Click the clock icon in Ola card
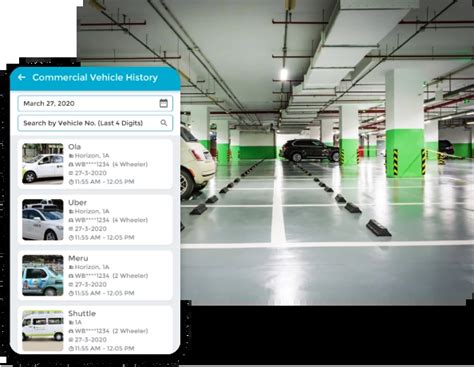474x367 pixels. (x=71, y=182)
